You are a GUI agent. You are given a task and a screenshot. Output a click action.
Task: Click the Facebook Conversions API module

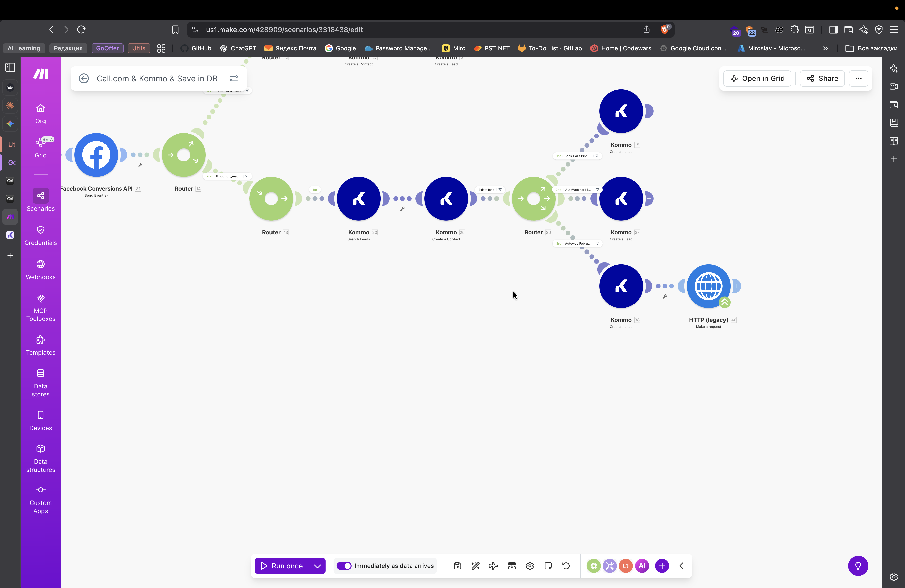point(96,155)
